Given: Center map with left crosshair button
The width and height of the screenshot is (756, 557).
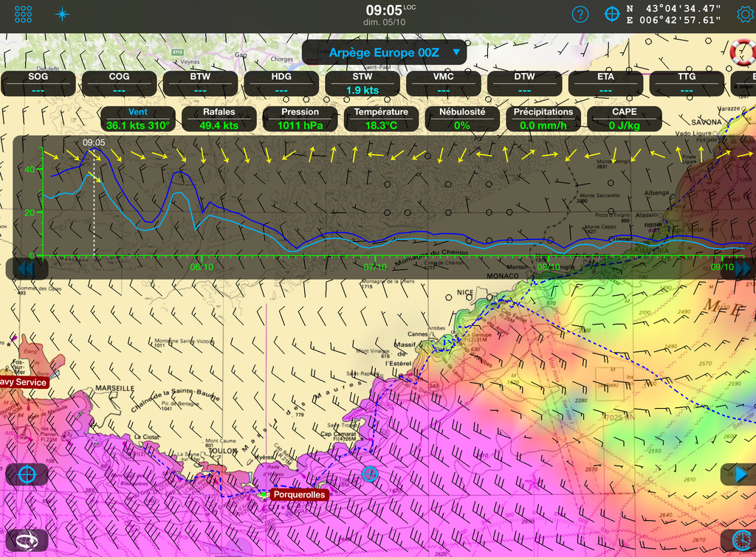Looking at the screenshot, I should (x=27, y=474).
